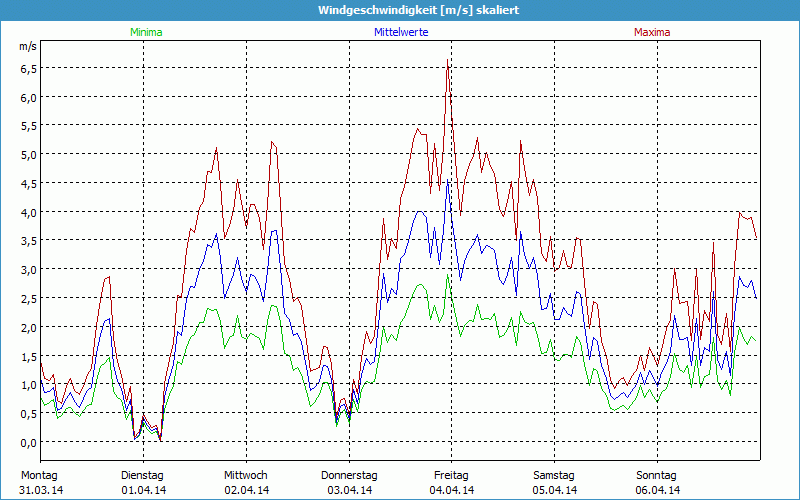Click the 01.04.14 date label
The image size is (800, 500).
pyautogui.click(x=143, y=490)
